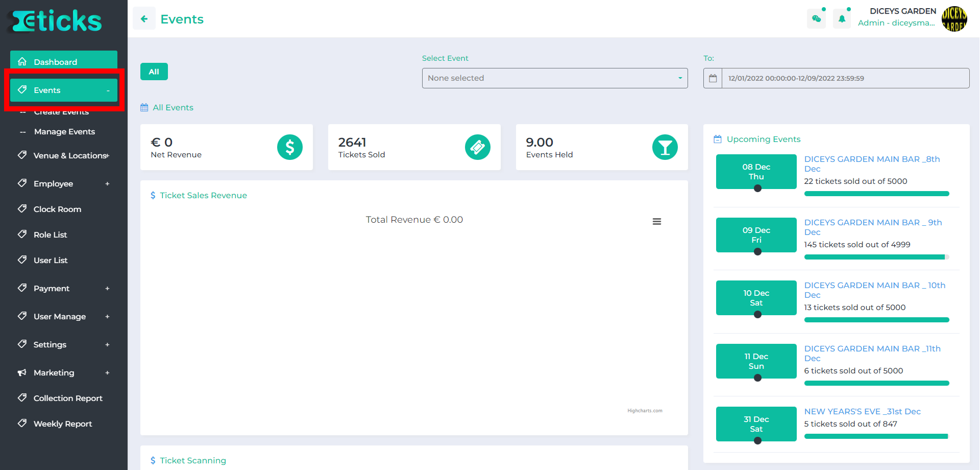The image size is (980, 470).
Task: Click the Net Revenue dollar icon
Action: pyautogui.click(x=290, y=147)
